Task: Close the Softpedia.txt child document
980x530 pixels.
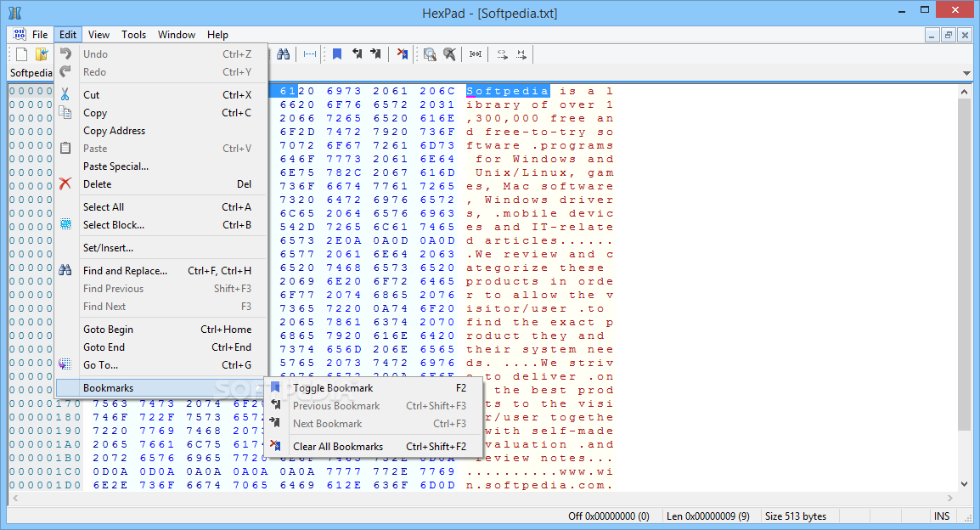Action: pyautogui.click(x=965, y=35)
